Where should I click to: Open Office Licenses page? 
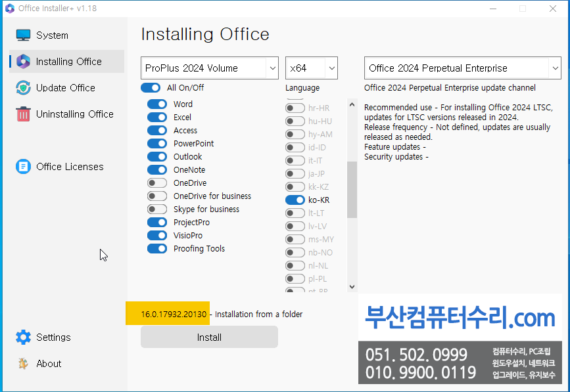[66, 167]
